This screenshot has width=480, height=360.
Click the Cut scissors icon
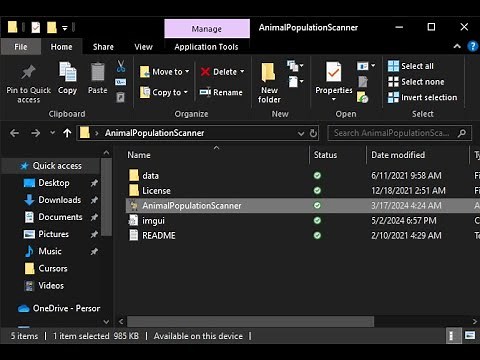(121, 66)
